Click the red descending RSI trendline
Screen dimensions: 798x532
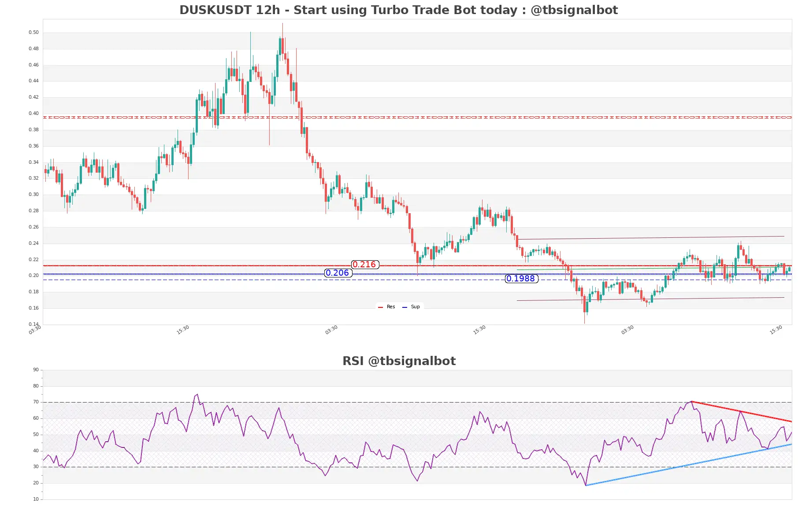click(742, 412)
